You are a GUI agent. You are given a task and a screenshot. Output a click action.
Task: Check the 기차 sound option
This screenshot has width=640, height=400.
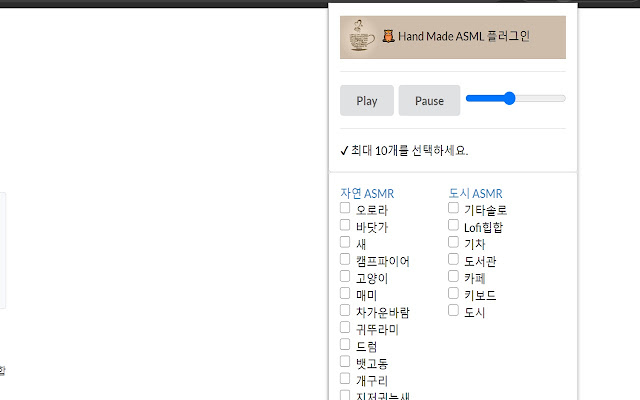(453, 242)
